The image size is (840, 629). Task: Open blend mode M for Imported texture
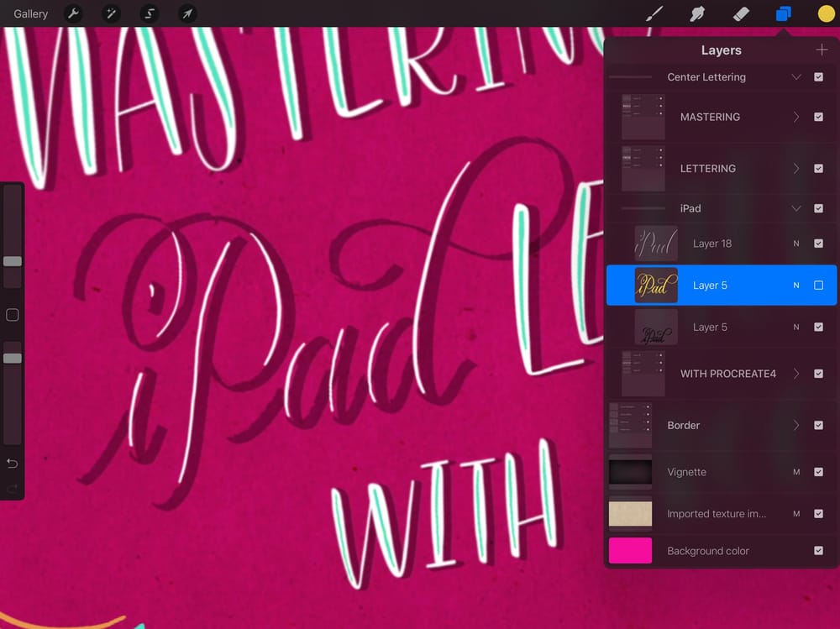[796, 513]
